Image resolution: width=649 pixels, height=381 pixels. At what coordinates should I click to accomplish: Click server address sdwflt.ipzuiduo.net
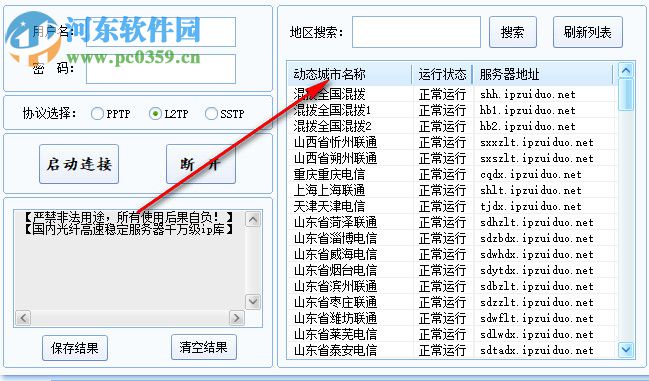pyautogui.click(x=537, y=319)
